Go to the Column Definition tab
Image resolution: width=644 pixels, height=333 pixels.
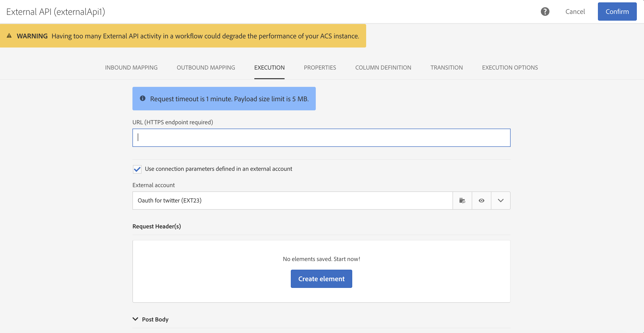[x=383, y=67]
